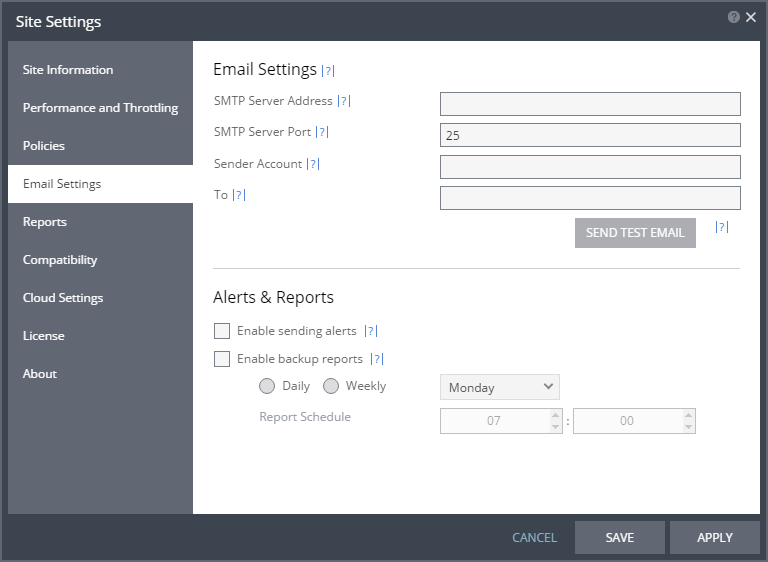Click the Send Test Email button
This screenshot has width=768, height=562.
(635, 233)
